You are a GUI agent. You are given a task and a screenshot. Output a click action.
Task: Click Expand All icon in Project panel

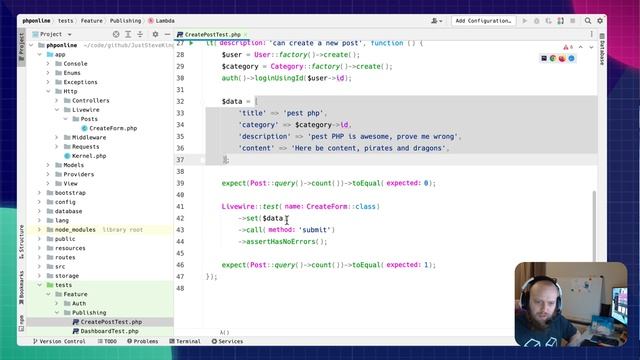pyautogui.click(x=128, y=34)
